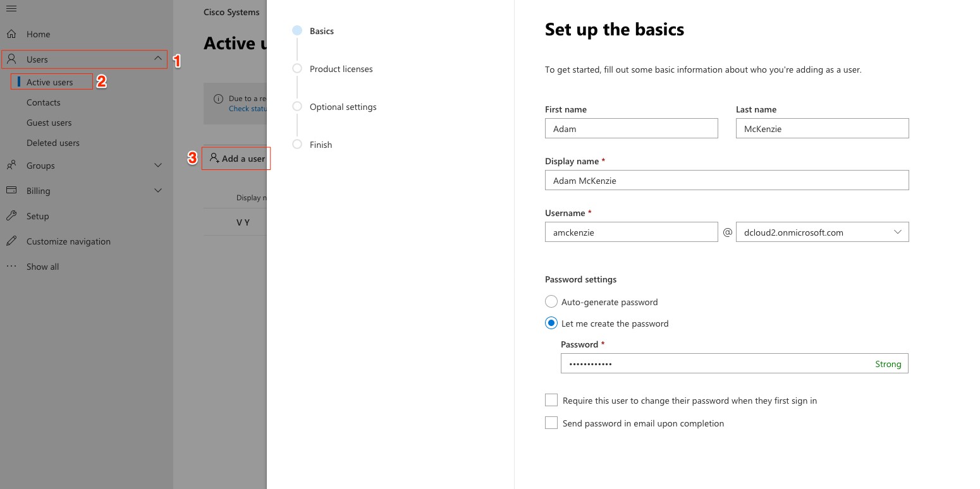Viewport: 980px width, 489px height.
Task: Click Customize navigation label
Action: pos(68,241)
